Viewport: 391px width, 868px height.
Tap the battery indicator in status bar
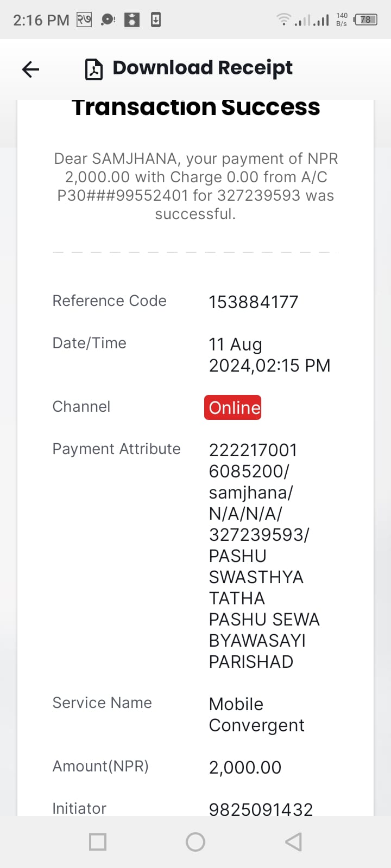point(365,20)
